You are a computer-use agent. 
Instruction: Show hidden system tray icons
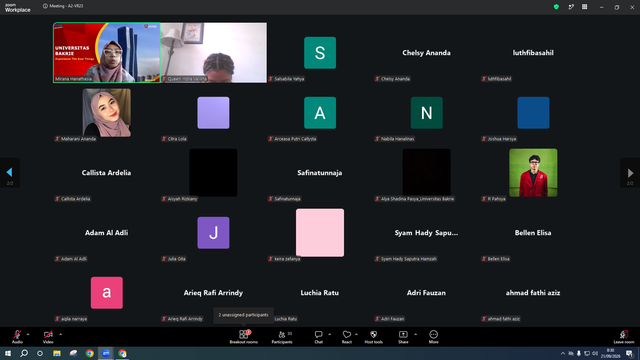point(563,353)
